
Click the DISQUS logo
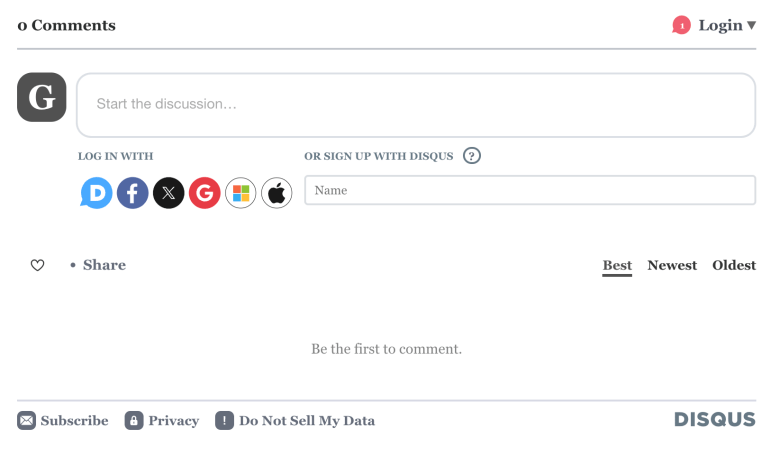click(715, 419)
